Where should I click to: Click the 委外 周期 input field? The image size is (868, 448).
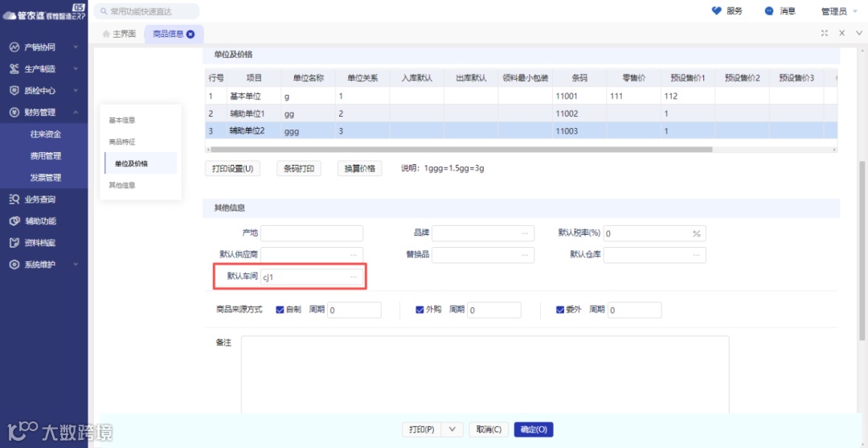tap(634, 310)
